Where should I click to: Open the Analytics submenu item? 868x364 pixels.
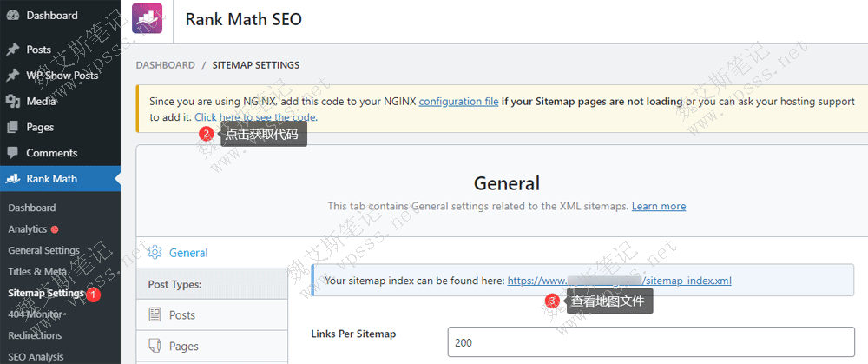click(x=28, y=228)
